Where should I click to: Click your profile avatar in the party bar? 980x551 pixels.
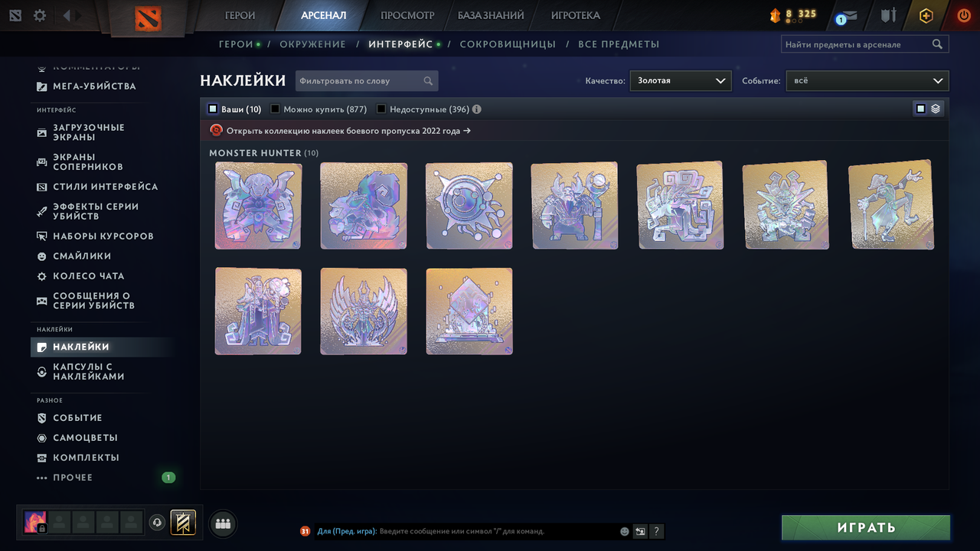[35, 523]
